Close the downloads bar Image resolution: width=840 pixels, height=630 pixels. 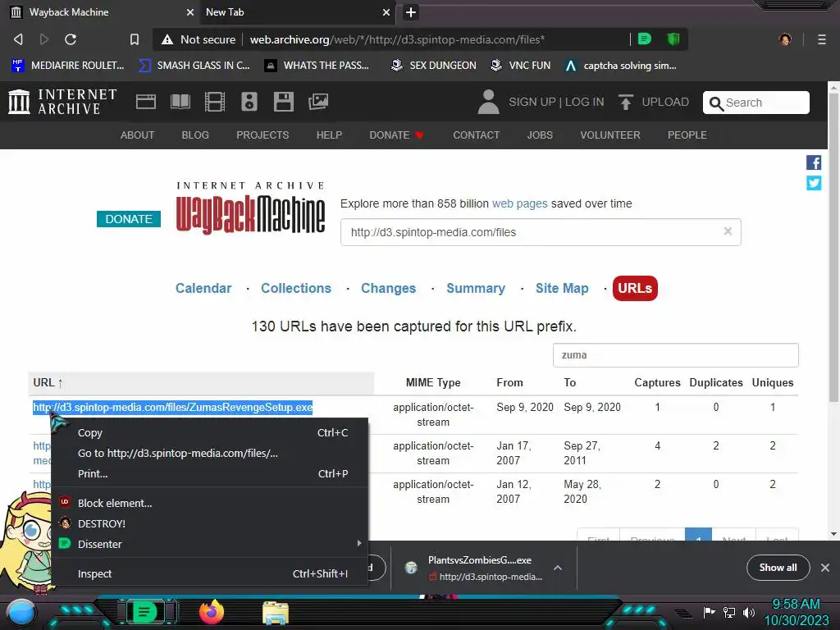(825, 568)
